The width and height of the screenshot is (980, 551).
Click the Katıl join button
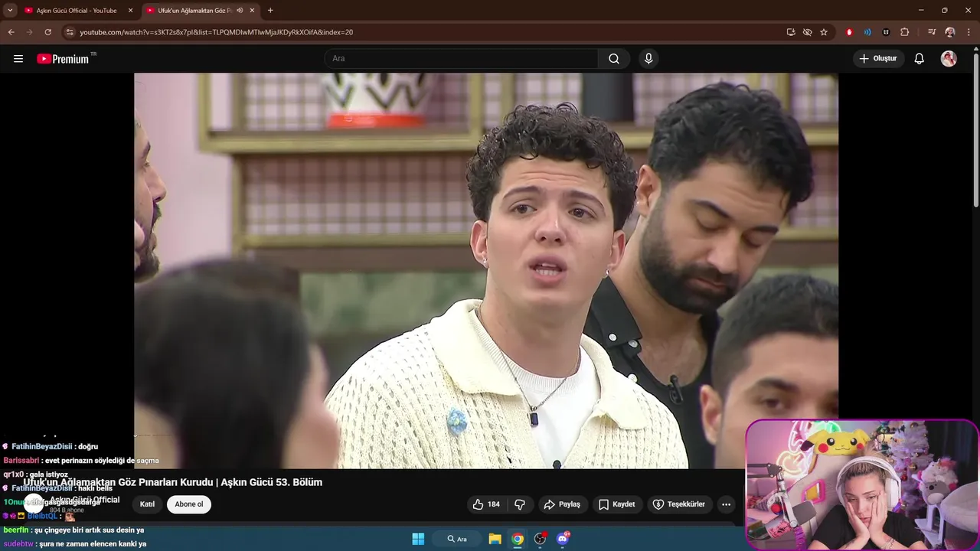tap(148, 504)
